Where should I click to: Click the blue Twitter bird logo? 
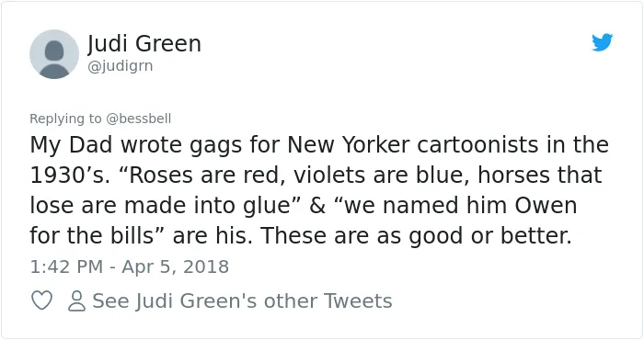click(602, 42)
